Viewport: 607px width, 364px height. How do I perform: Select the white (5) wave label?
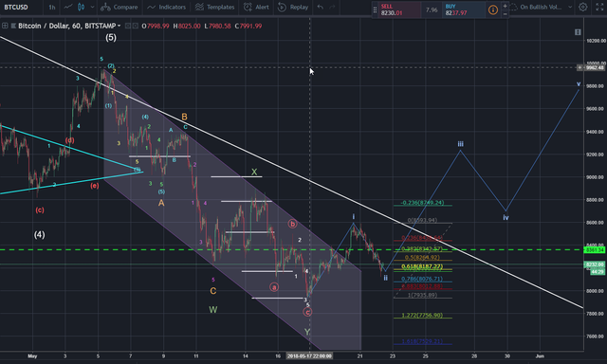[111, 38]
